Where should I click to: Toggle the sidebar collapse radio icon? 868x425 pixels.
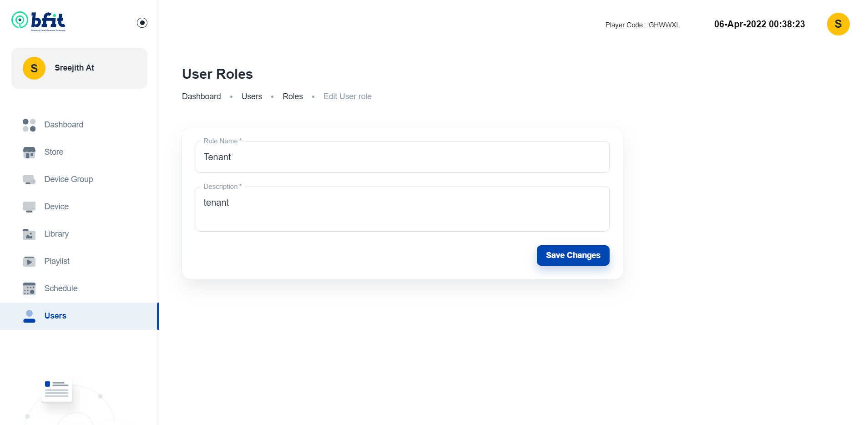click(x=142, y=23)
